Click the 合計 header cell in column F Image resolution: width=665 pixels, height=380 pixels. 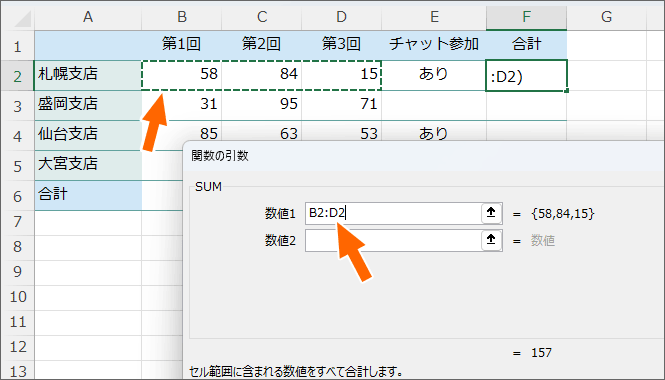click(526, 45)
